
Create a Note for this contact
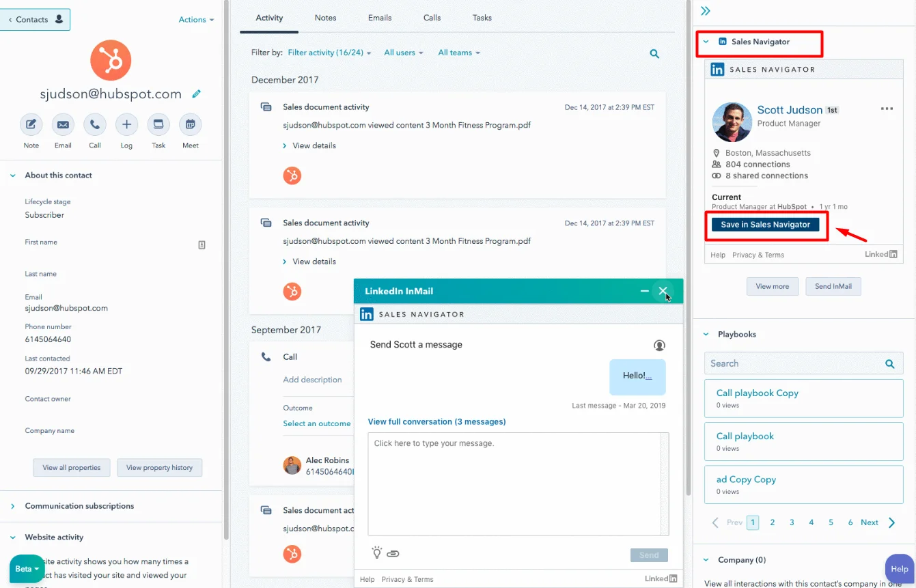coord(31,124)
